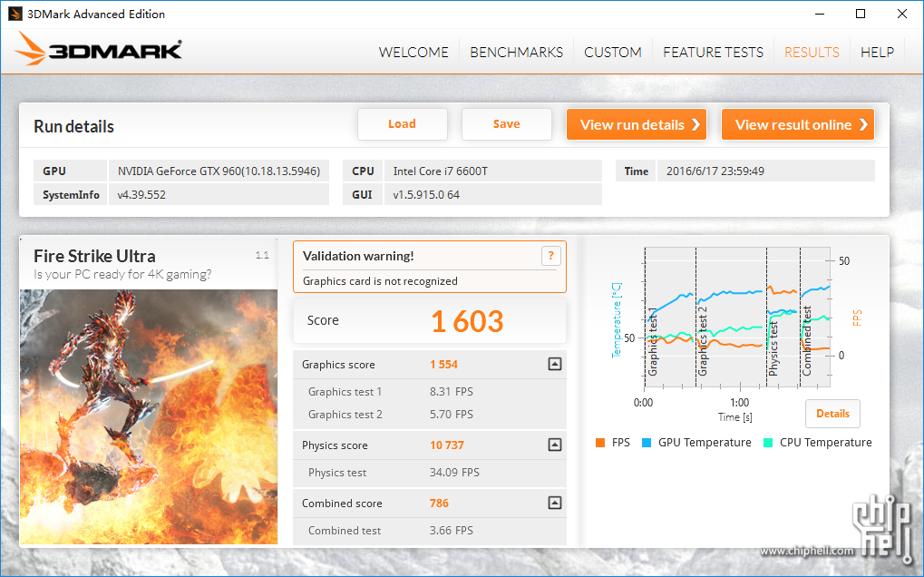Click Combined test value 3.66 FPS
The height and width of the screenshot is (577, 924).
tap(452, 531)
